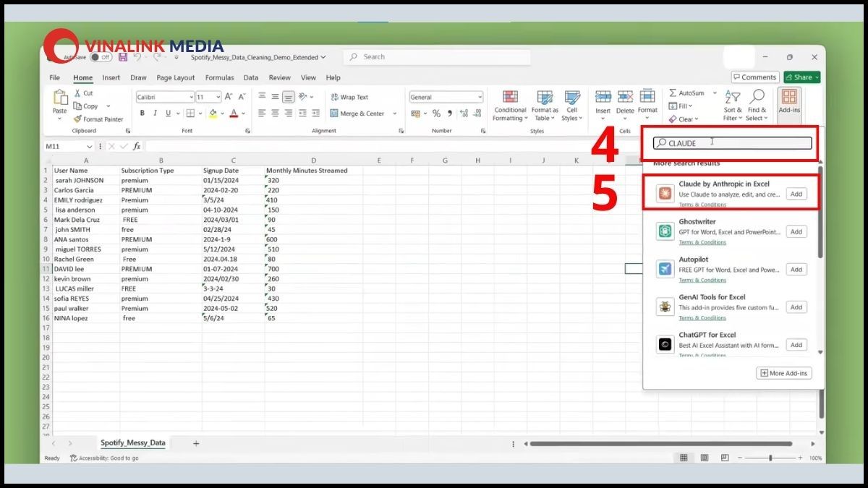Switch to Page Layout view in status bar
Image resolution: width=868 pixels, height=488 pixels.
click(x=705, y=458)
